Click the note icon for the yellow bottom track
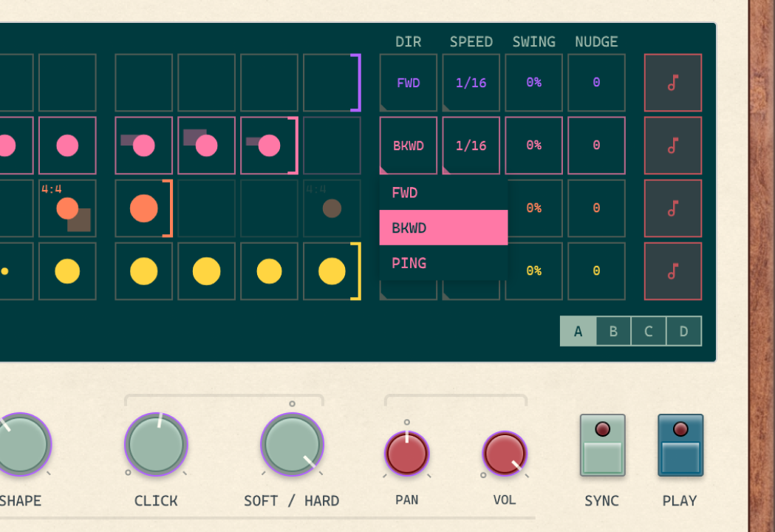The height and width of the screenshot is (532, 775). [x=673, y=271]
